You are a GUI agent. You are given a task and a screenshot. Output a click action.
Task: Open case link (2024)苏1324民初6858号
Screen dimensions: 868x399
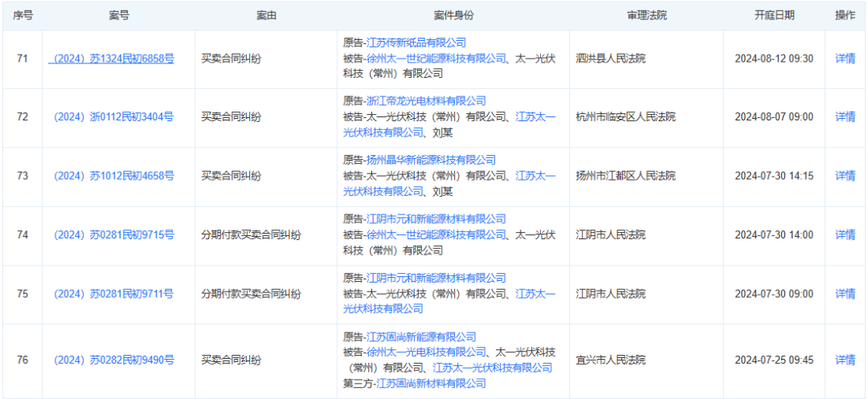(113, 59)
